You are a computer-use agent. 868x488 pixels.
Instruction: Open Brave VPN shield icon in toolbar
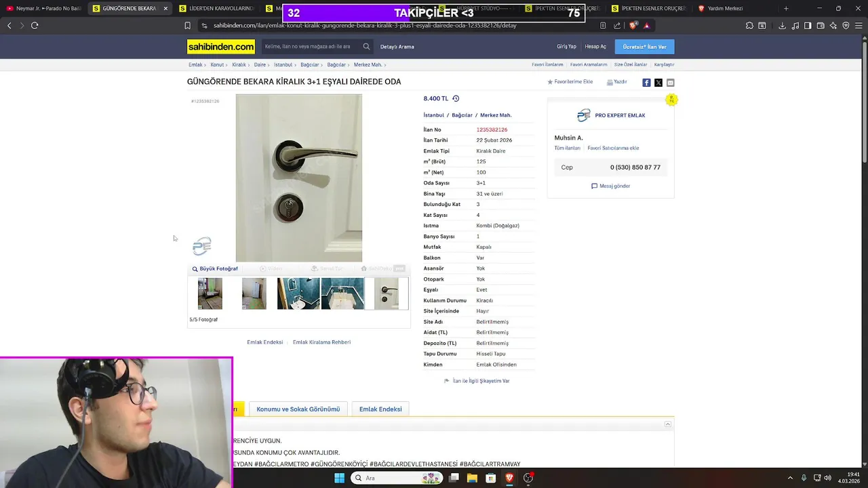[x=846, y=26]
